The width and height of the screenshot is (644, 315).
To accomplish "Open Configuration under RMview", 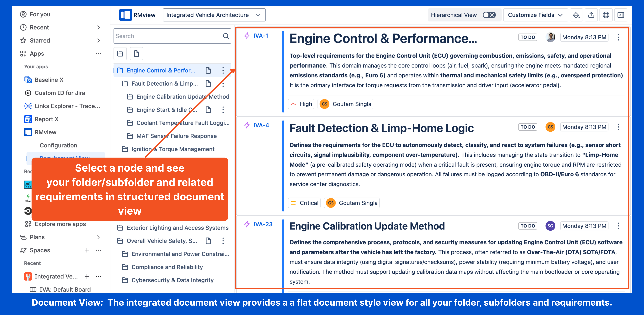I will click(58, 145).
